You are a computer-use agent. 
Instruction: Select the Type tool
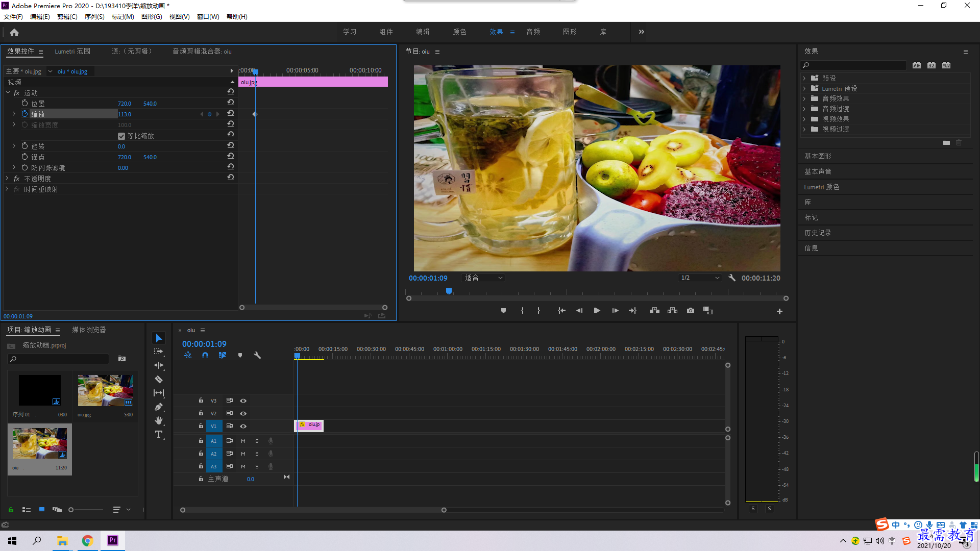tap(159, 434)
